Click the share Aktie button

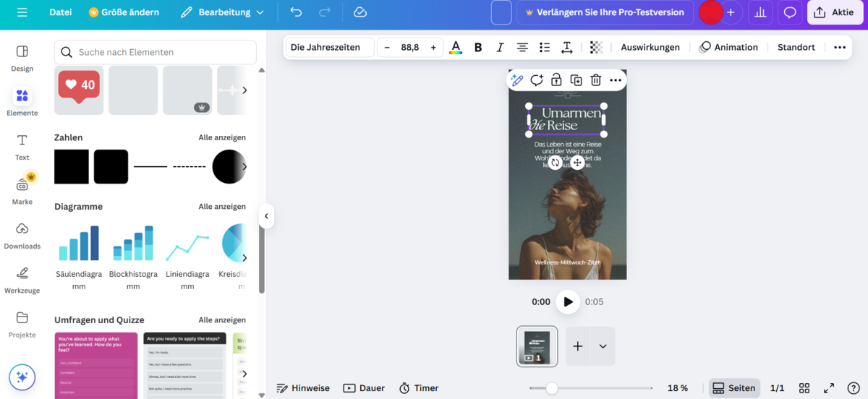point(835,12)
